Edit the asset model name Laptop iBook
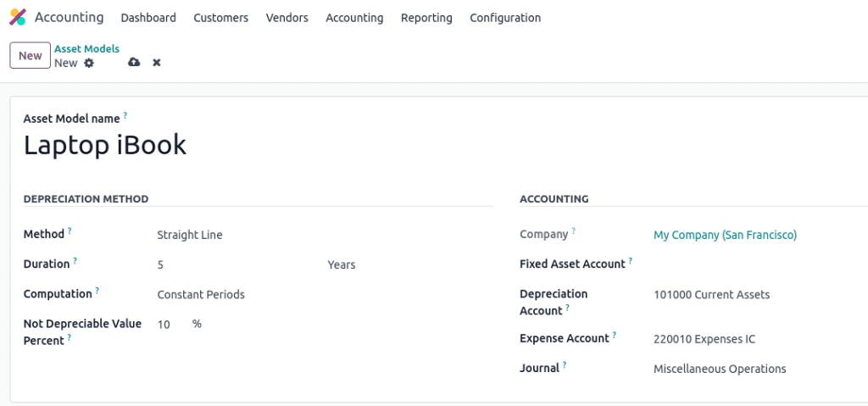 pos(105,146)
